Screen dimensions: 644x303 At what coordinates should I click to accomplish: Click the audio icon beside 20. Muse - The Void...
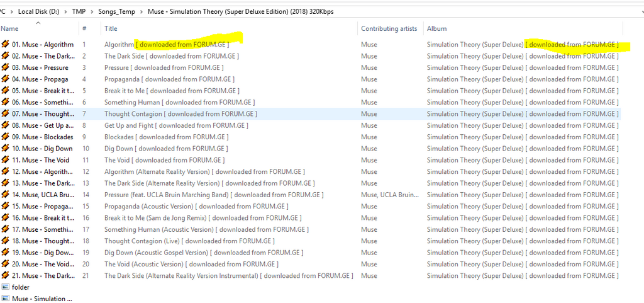click(5, 264)
